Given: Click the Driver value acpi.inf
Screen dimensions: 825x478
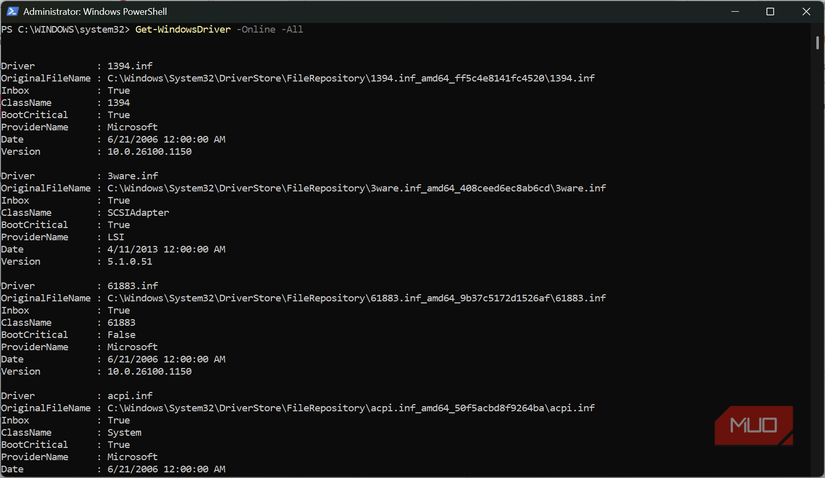Looking at the screenshot, I should pyautogui.click(x=130, y=396).
